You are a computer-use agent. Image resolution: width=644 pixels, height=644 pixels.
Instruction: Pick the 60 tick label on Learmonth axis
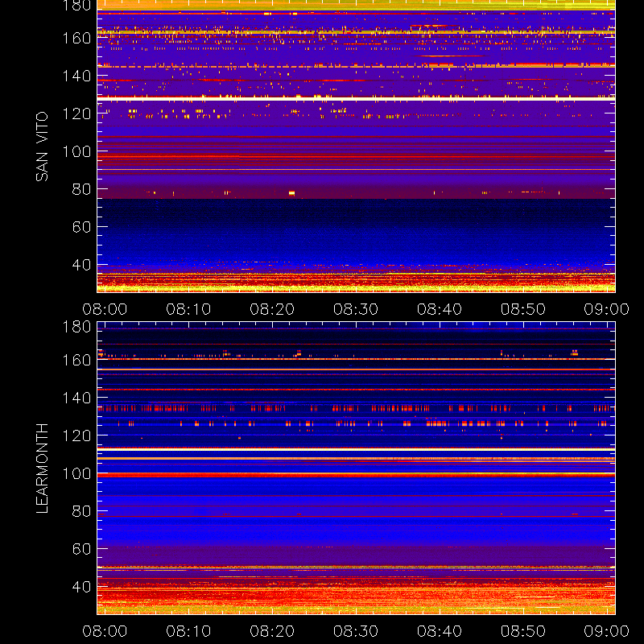(81, 549)
